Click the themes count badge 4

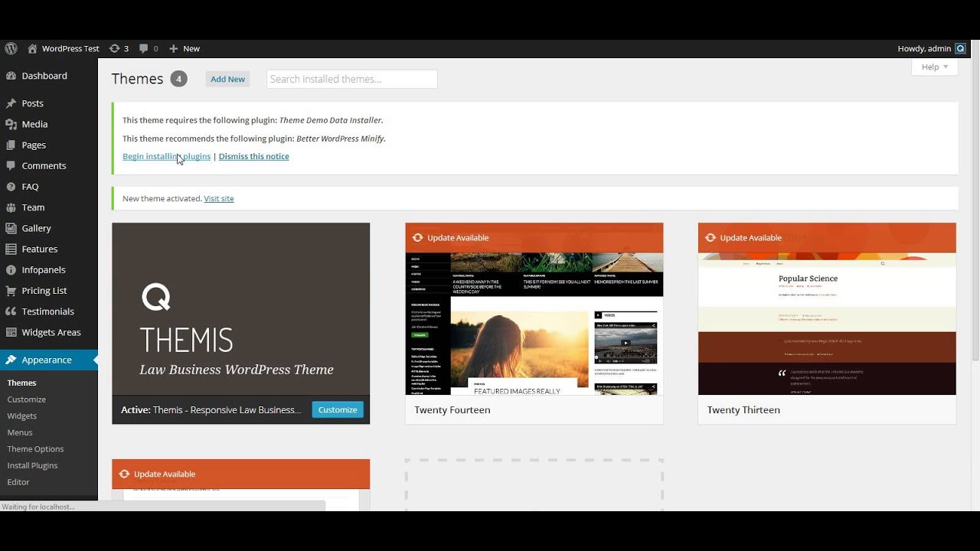[178, 79]
